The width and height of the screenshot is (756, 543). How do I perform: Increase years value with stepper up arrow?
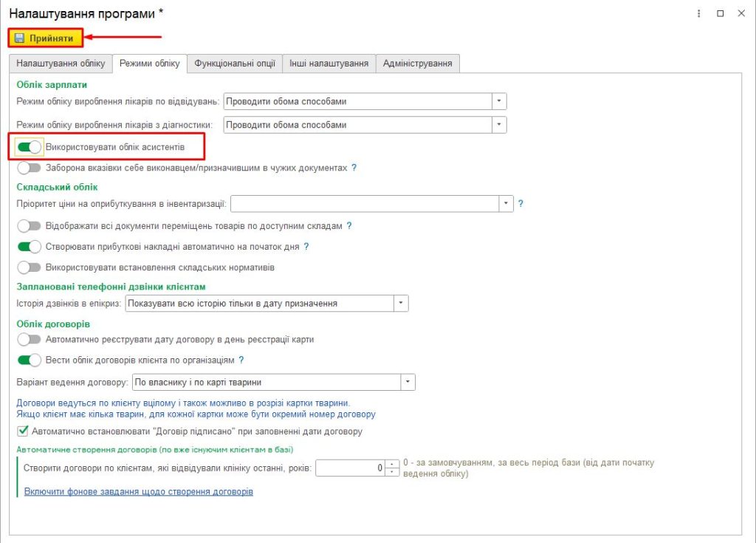click(392, 464)
